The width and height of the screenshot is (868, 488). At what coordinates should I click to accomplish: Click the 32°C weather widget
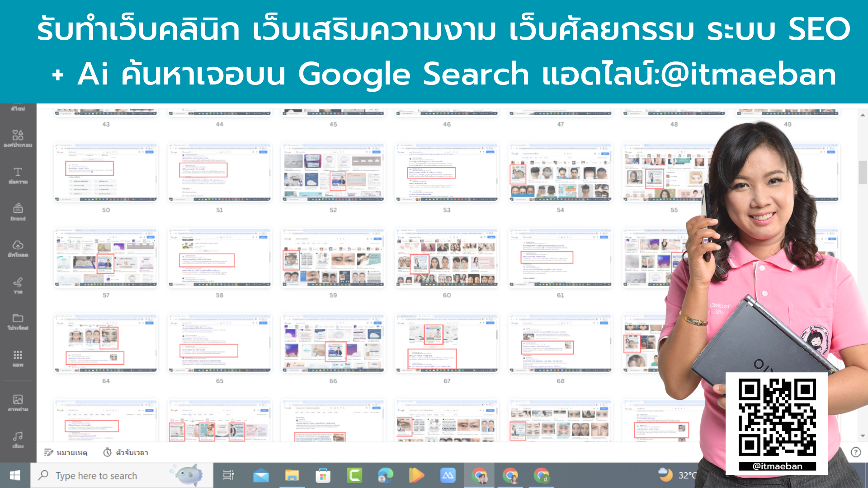(x=677, y=475)
